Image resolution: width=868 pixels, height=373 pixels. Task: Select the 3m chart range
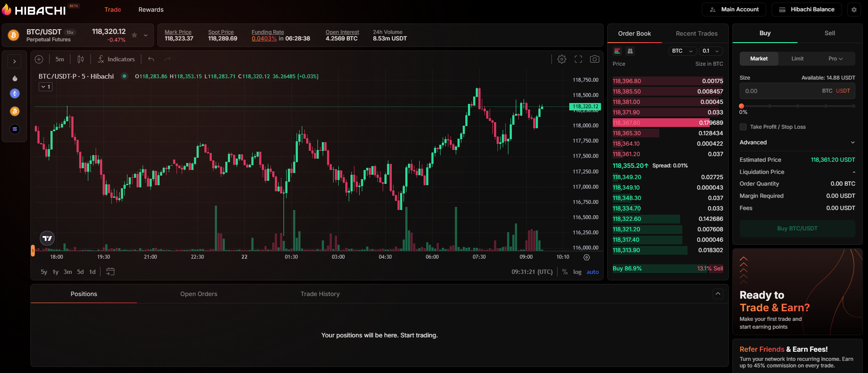coord(68,272)
